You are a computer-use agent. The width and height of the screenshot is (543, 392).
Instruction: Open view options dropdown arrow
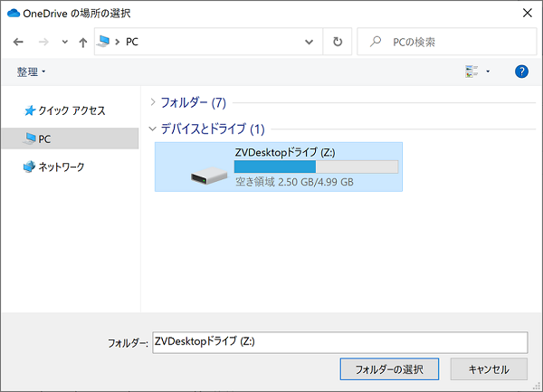(x=488, y=72)
